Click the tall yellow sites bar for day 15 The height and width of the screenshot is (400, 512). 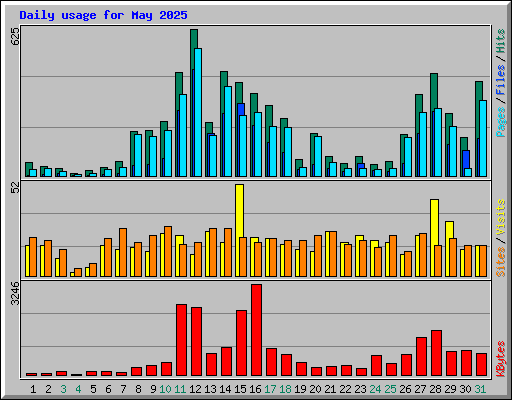(x=239, y=211)
